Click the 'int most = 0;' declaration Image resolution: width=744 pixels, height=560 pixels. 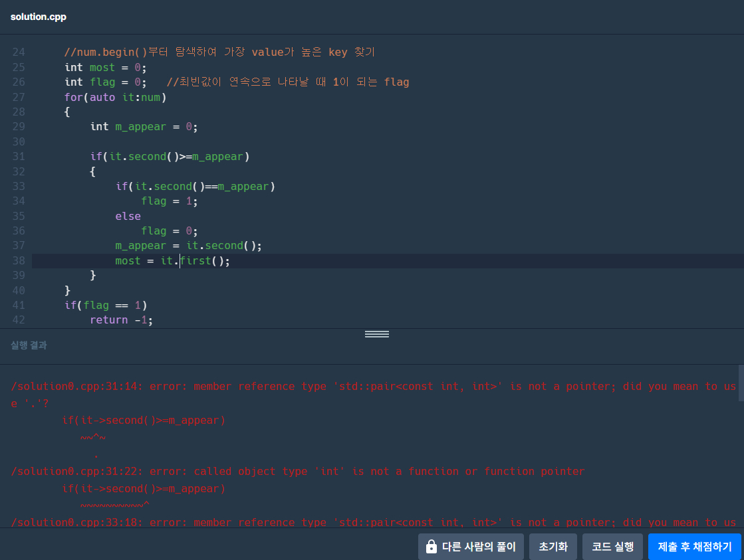coord(105,67)
